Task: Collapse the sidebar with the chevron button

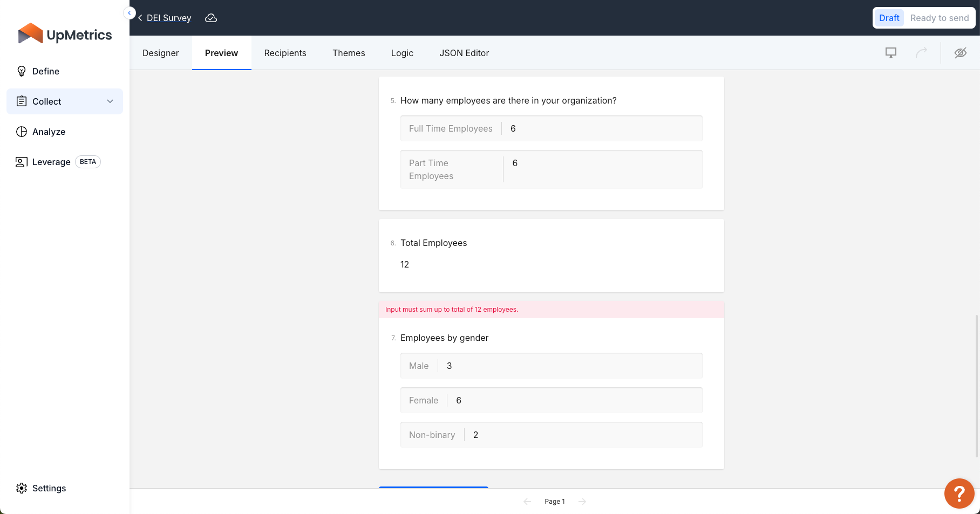Action: [x=130, y=13]
